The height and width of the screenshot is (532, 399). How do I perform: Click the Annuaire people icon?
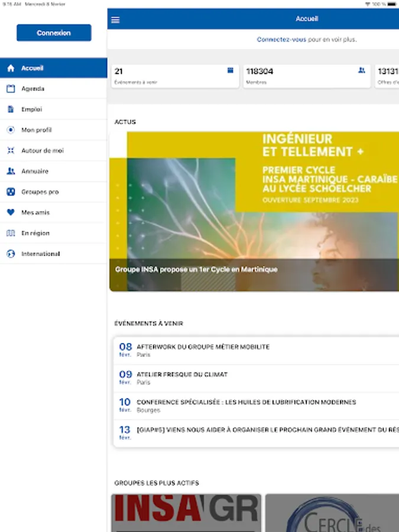point(11,171)
